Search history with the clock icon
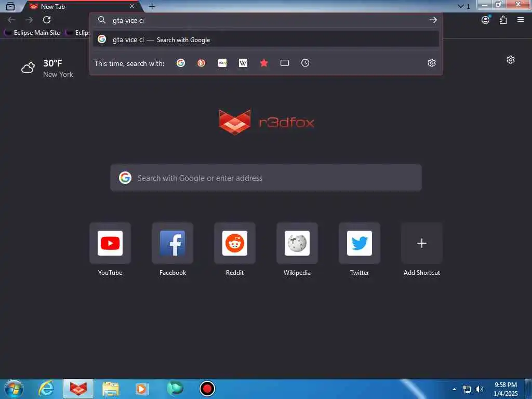The width and height of the screenshot is (532, 399). [305, 63]
